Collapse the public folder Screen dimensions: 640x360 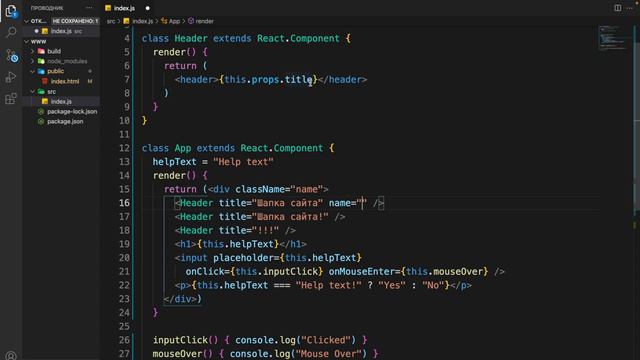coord(32,71)
